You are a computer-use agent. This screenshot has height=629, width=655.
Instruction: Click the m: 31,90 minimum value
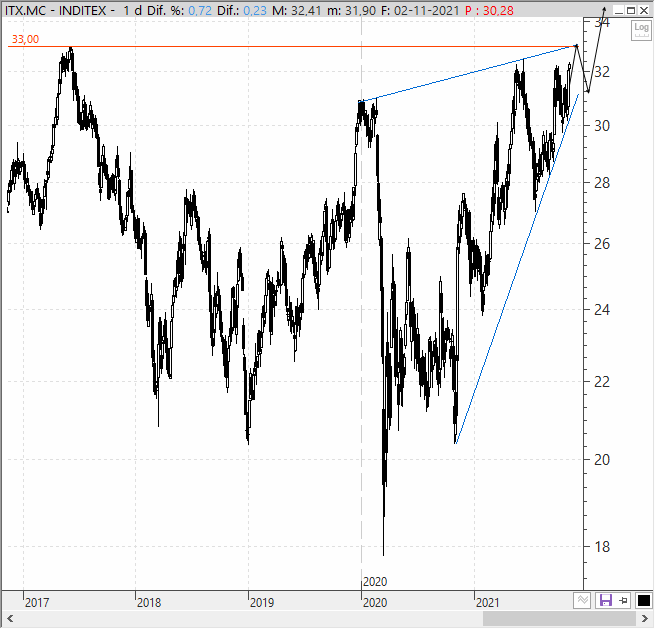pyautogui.click(x=351, y=10)
